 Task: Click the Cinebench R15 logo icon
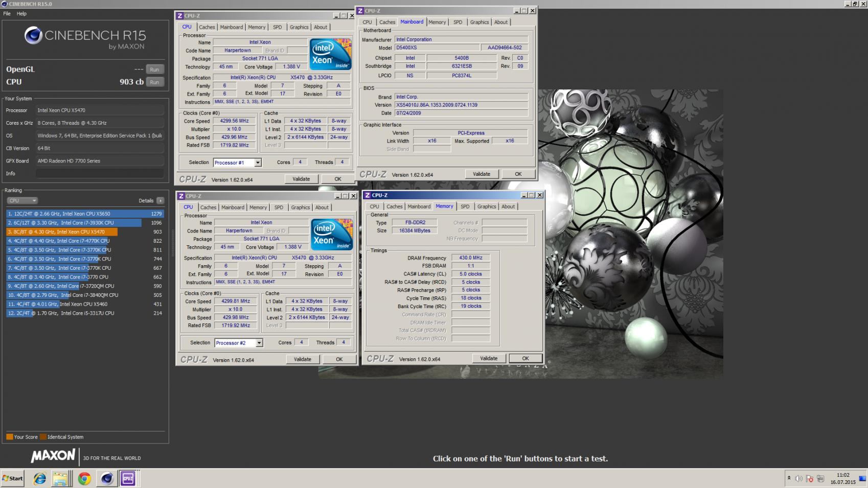(34, 35)
